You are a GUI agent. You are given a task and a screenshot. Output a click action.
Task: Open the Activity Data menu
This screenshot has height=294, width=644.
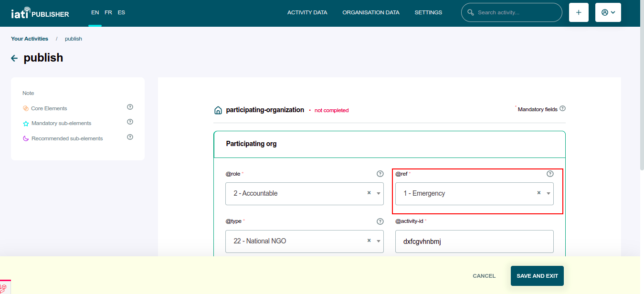307,12
